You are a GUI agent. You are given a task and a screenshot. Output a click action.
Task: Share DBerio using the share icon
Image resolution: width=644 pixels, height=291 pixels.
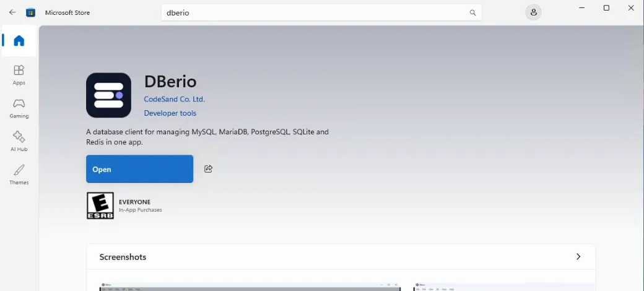pos(208,168)
